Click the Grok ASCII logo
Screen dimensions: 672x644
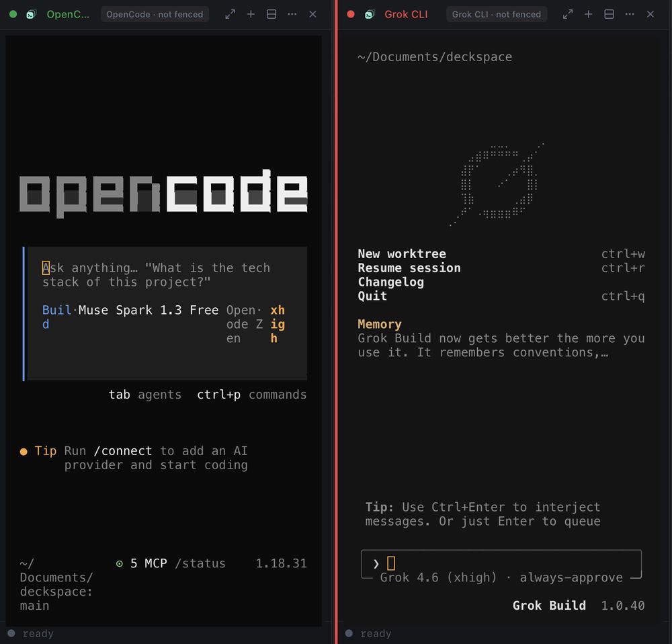coord(497,184)
